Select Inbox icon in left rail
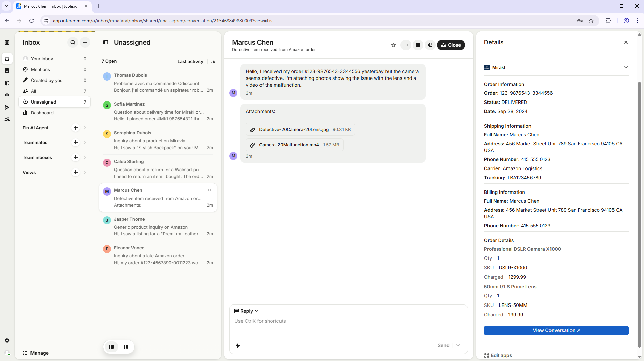Screen dimensions: 644x361 (7, 59)
